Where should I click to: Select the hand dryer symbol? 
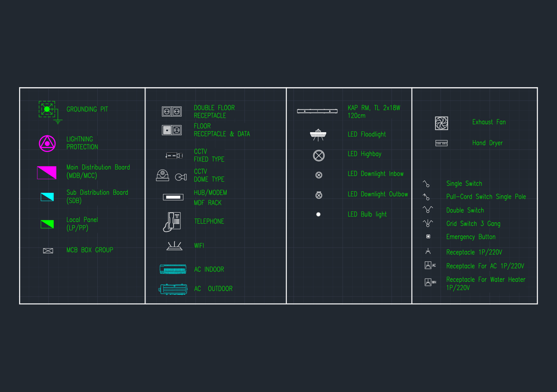click(x=441, y=143)
